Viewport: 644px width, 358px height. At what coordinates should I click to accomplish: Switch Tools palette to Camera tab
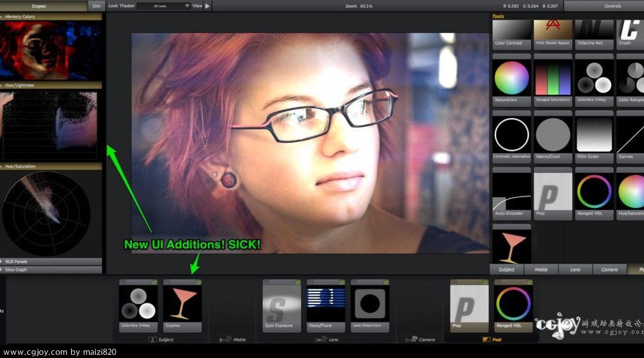610,270
